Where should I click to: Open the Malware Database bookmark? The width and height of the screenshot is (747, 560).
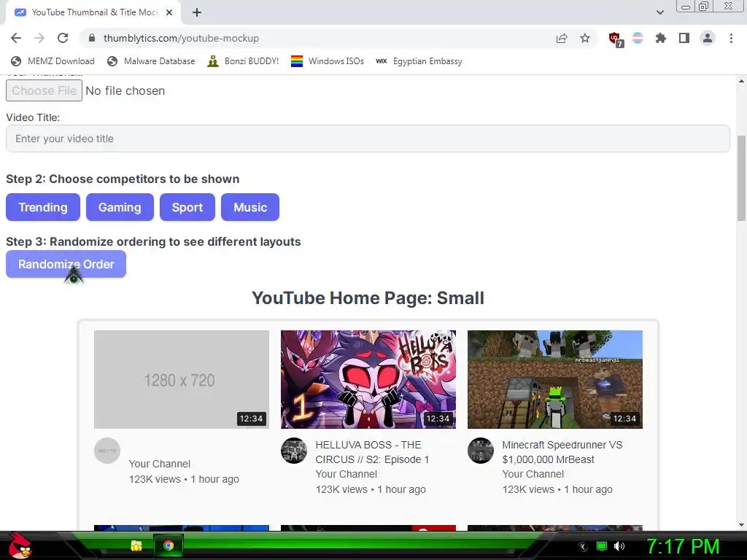[151, 61]
